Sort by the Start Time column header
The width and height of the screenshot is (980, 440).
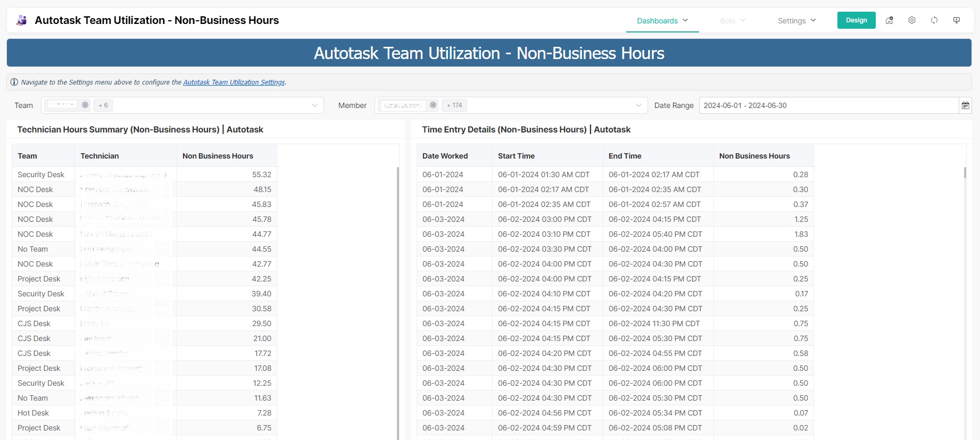(x=547, y=156)
